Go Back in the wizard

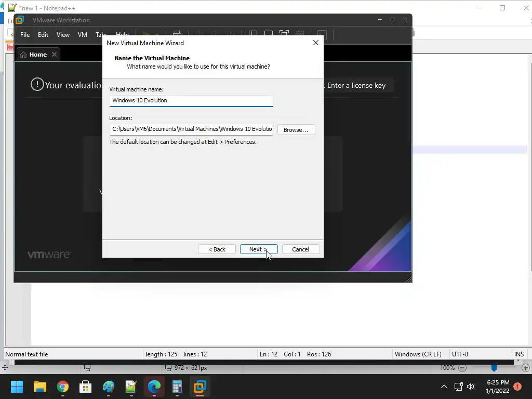217,249
